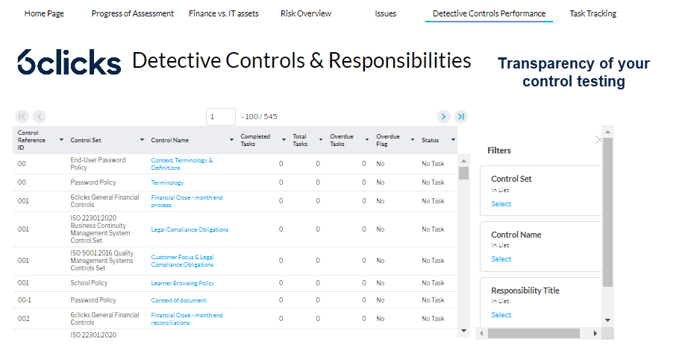Click control reference ID 00-1 cell

(x=24, y=300)
